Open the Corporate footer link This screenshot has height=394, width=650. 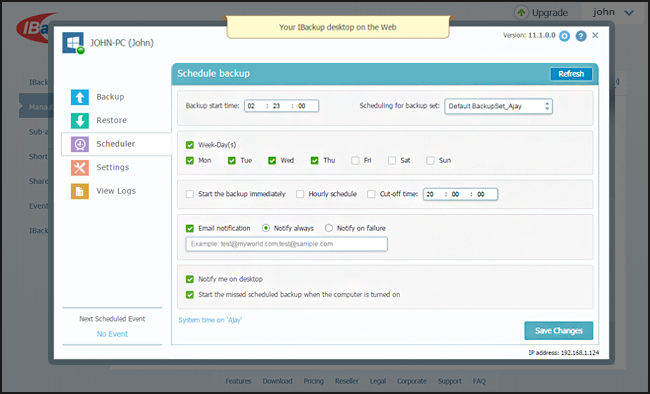pyautogui.click(x=412, y=381)
